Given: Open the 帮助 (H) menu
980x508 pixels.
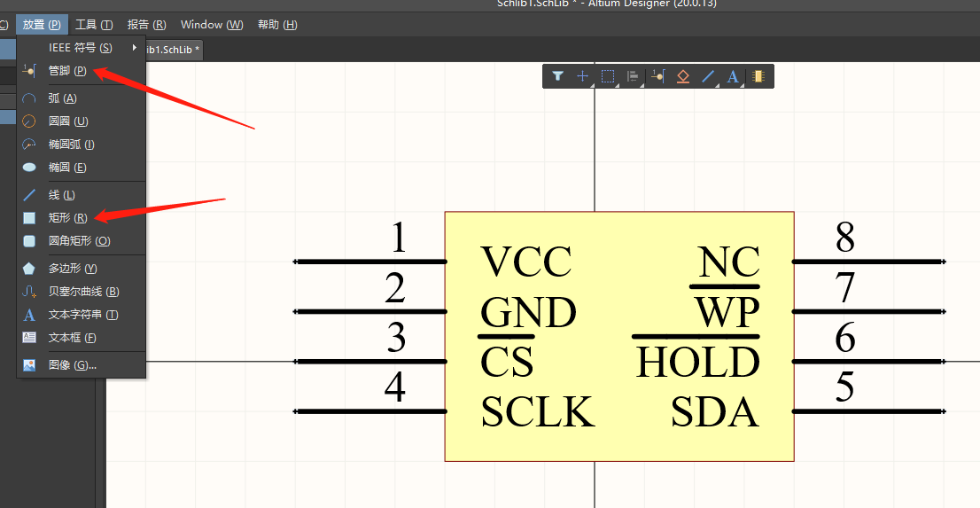Looking at the screenshot, I should [x=277, y=25].
